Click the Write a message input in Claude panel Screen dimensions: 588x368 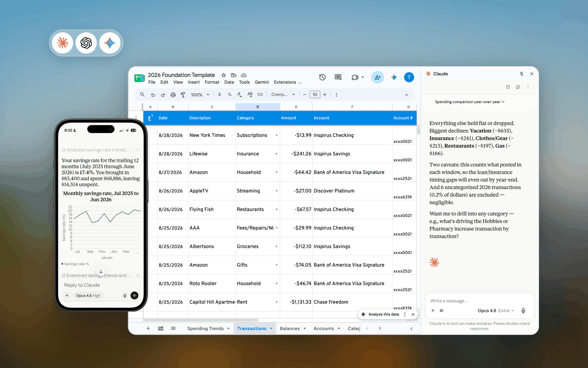tap(479, 301)
